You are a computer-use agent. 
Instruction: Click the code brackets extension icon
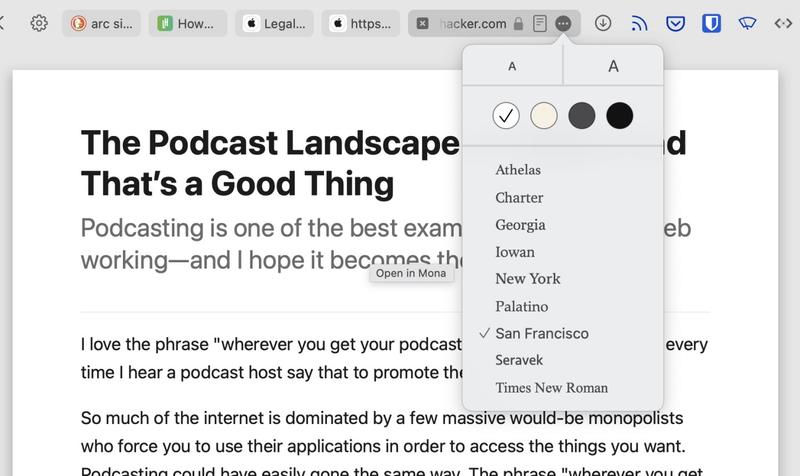point(783,23)
